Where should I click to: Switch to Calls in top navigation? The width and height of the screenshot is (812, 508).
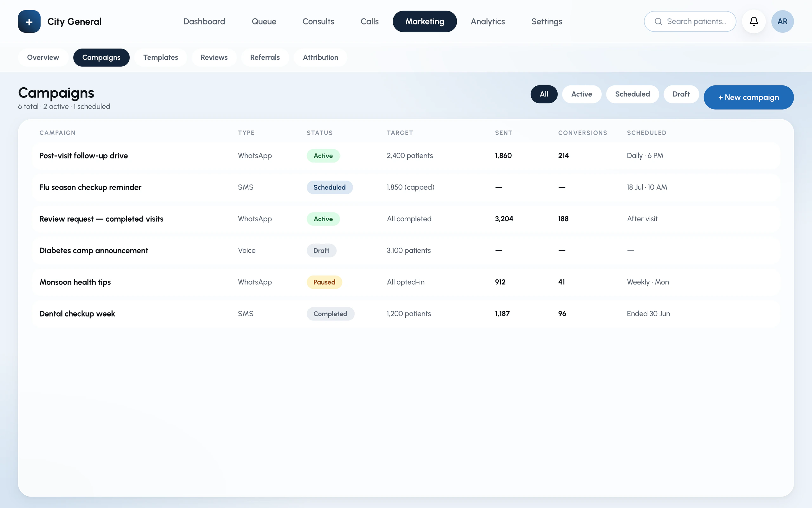pos(370,22)
